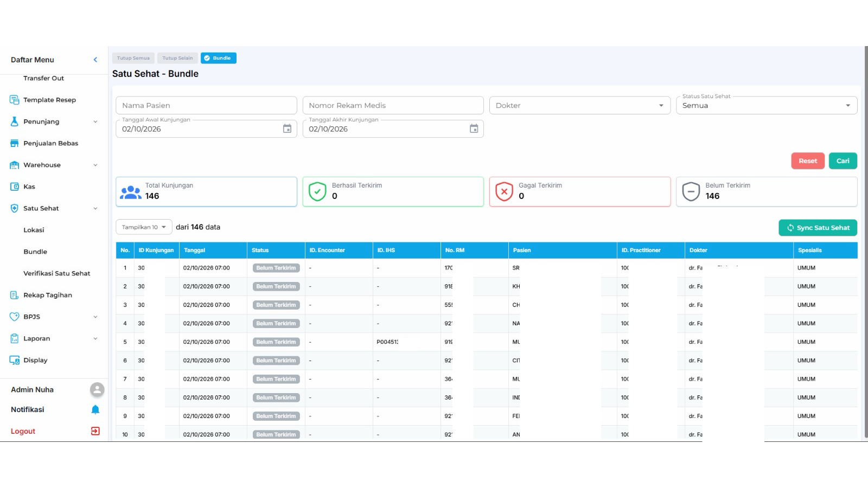Open Transfer Out menu item
Screen dimensions: 868x488
(x=43, y=78)
